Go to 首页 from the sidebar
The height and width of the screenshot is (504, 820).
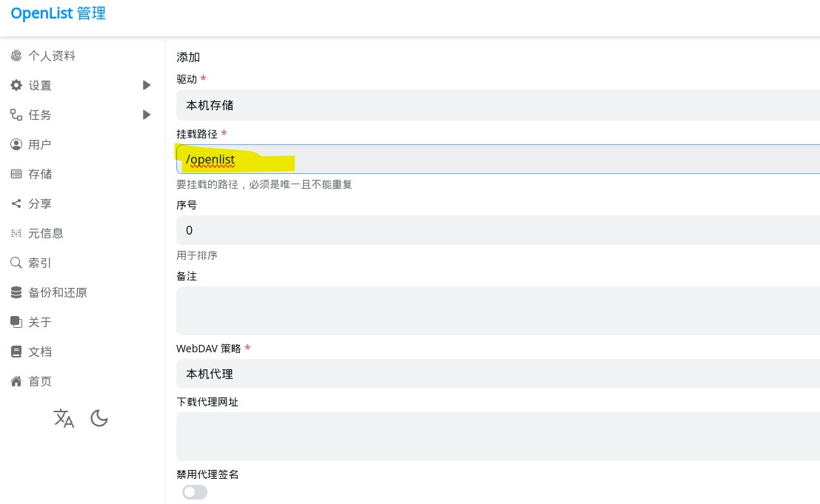point(40,381)
